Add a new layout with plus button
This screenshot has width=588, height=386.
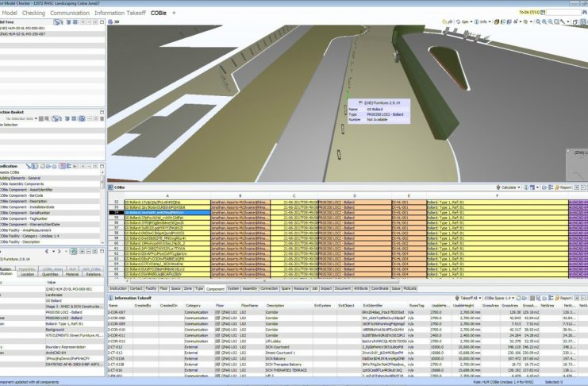click(x=174, y=13)
